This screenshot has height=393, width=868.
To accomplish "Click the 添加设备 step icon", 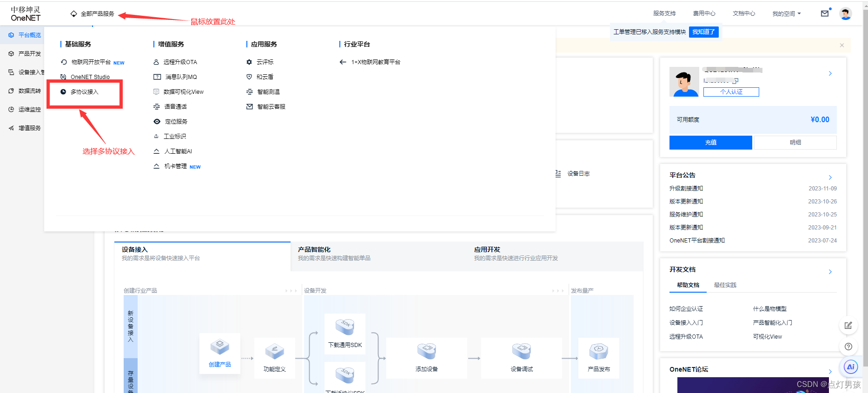I will (426, 351).
